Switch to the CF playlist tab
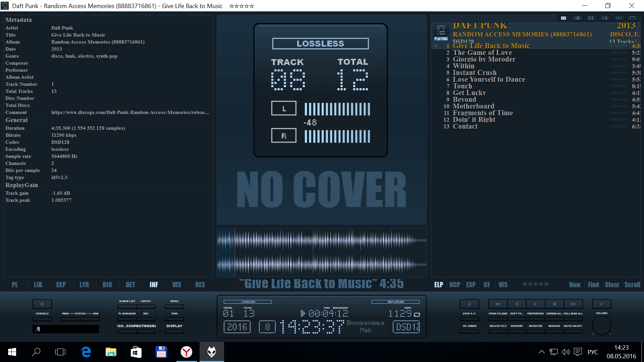644x362 pixels. click(487, 285)
